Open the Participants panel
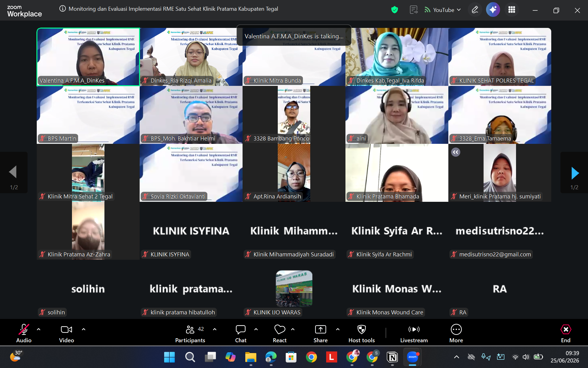The height and width of the screenshot is (368, 588). coord(190,333)
